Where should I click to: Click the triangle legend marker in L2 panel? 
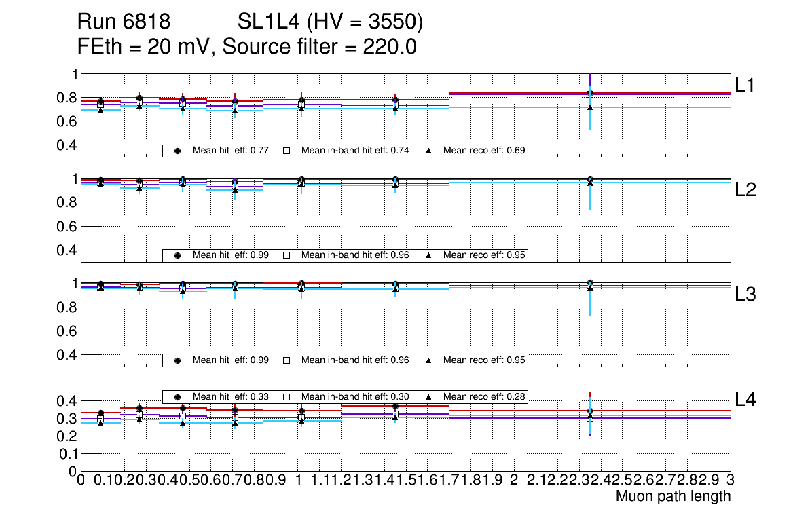click(x=429, y=255)
